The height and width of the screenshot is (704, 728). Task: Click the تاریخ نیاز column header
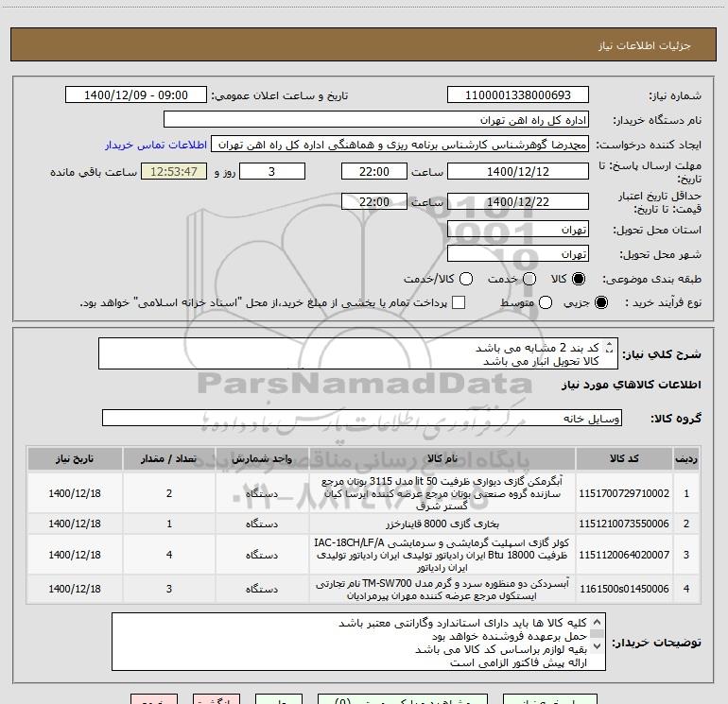click(x=75, y=458)
